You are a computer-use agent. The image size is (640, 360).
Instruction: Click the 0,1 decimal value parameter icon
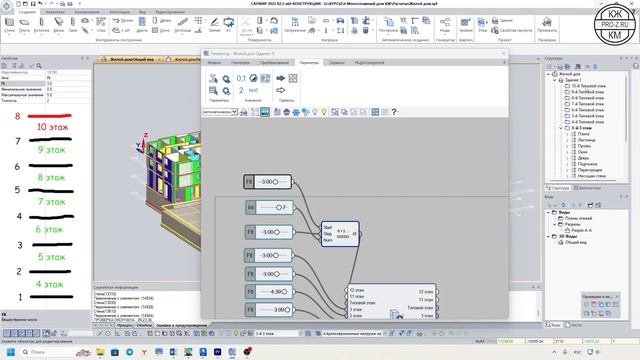(x=241, y=78)
